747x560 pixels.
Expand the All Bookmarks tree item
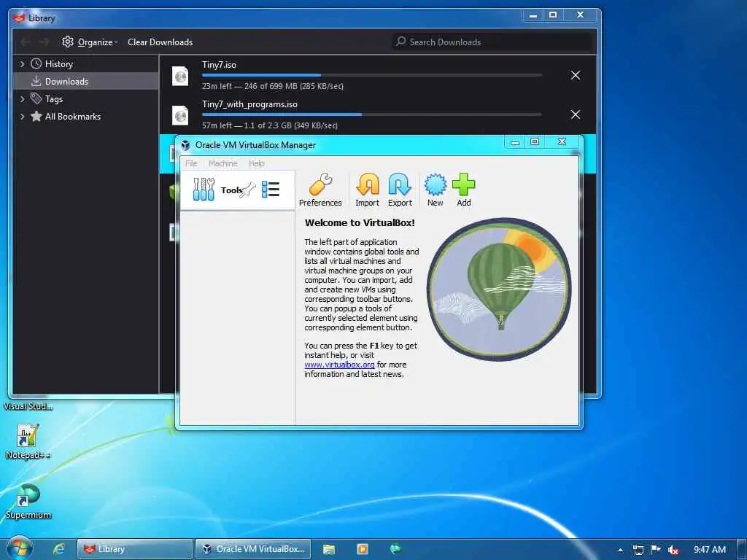[22, 117]
